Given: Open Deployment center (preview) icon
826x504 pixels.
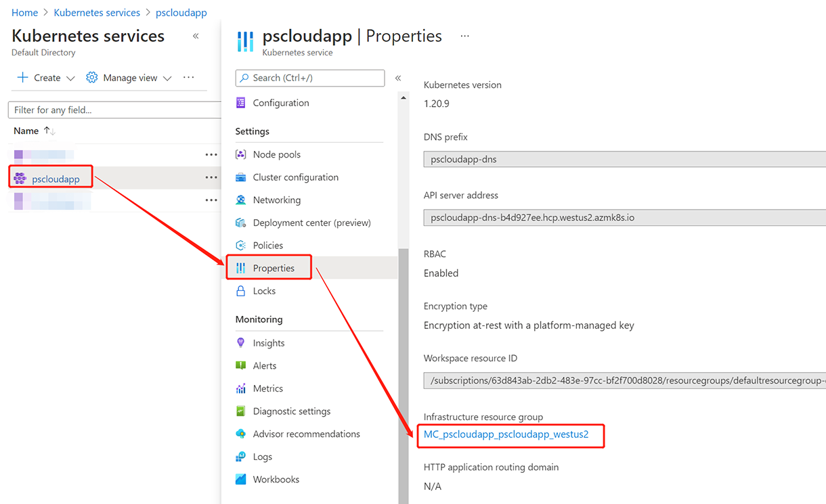Looking at the screenshot, I should (240, 223).
